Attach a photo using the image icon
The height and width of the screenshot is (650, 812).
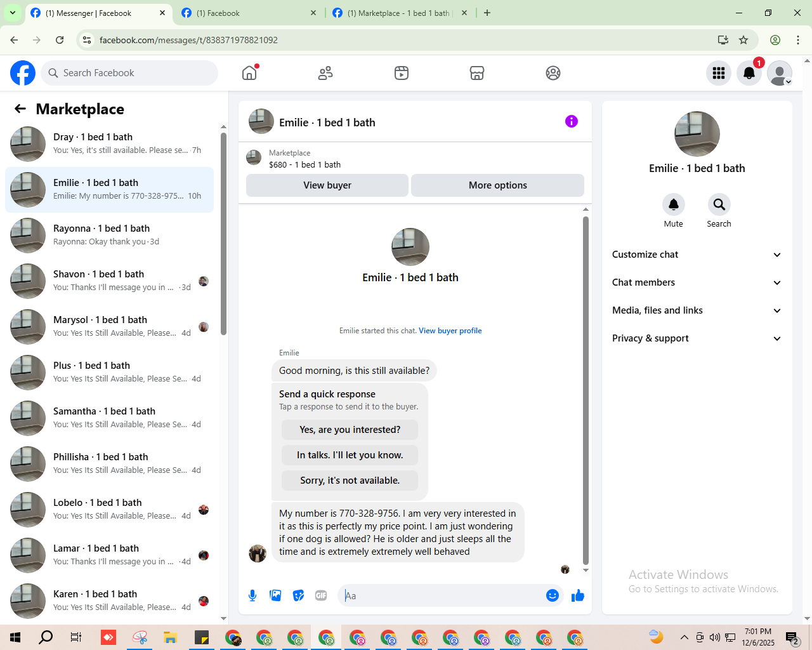click(x=275, y=595)
